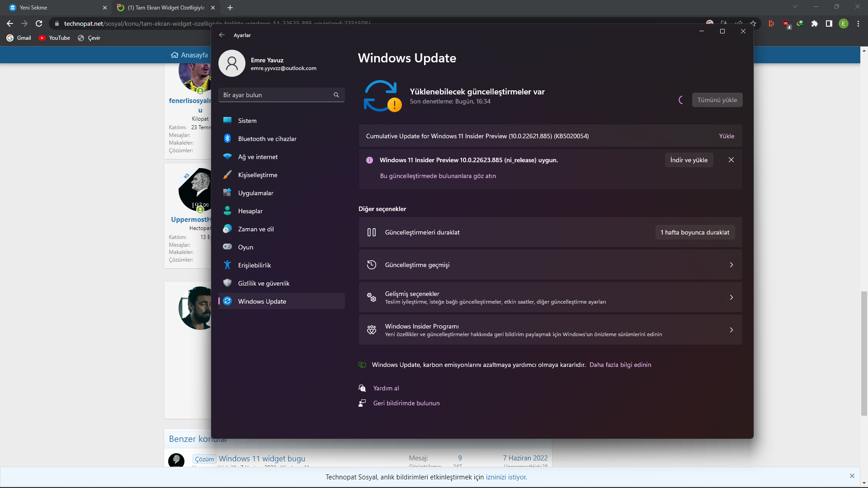Click the settings back arrow

point(222,35)
